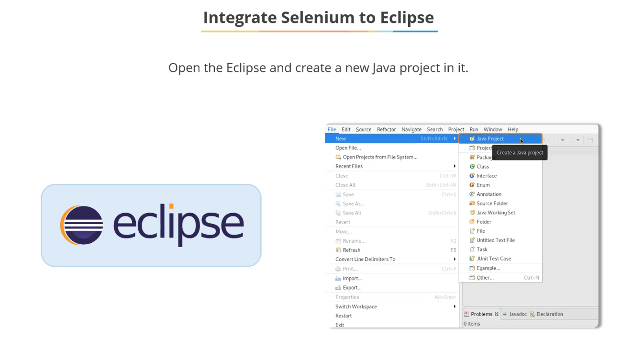The height and width of the screenshot is (351, 644).
Task: Click the Java Project icon
Action: tap(472, 139)
